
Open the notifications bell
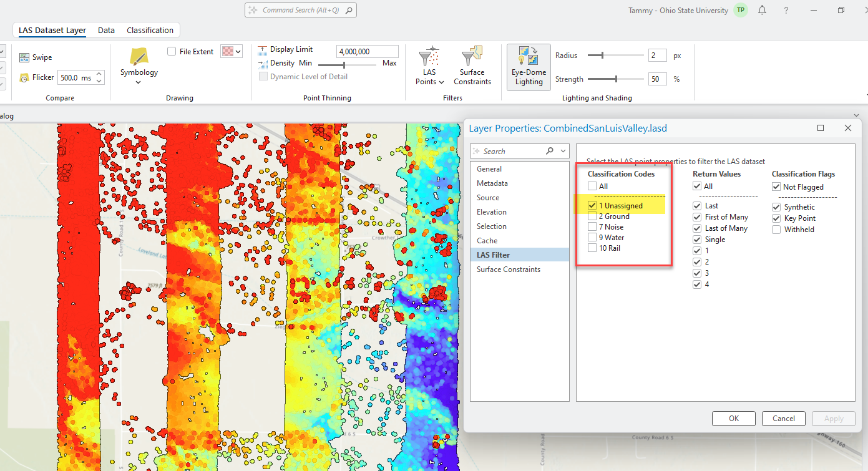pyautogui.click(x=762, y=10)
